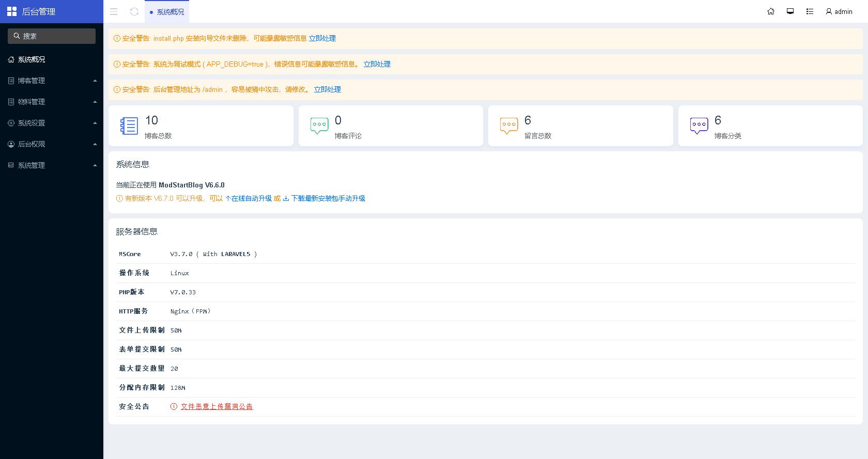868x459 pixels.
Task: Click the 博客评论 green chat icon
Action: pyautogui.click(x=319, y=126)
